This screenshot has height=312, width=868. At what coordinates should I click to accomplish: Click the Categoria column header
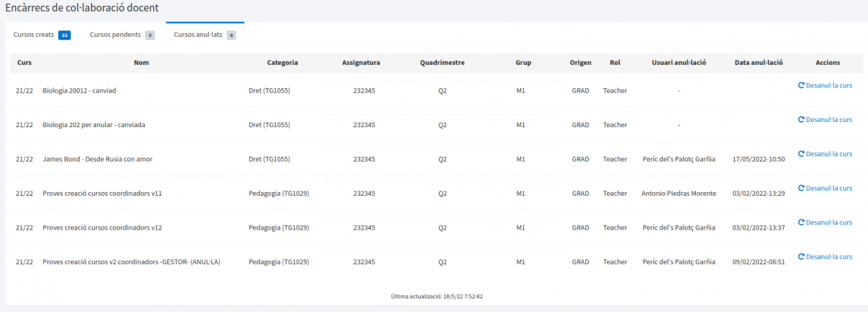282,63
